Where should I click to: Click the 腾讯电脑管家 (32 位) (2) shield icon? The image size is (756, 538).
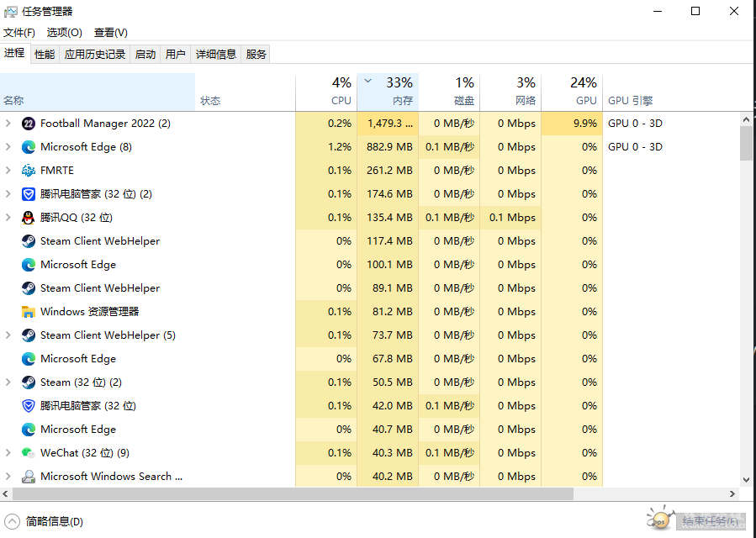point(29,194)
